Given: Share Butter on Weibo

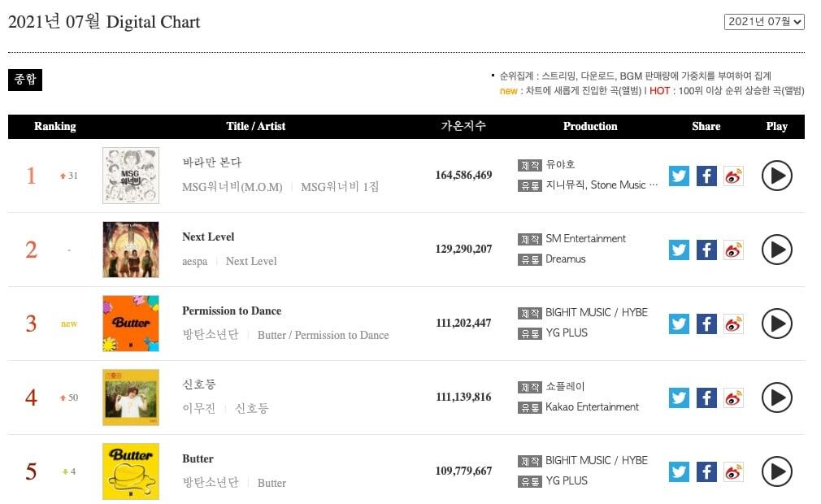Looking at the screenshot, I should [733, 471].
